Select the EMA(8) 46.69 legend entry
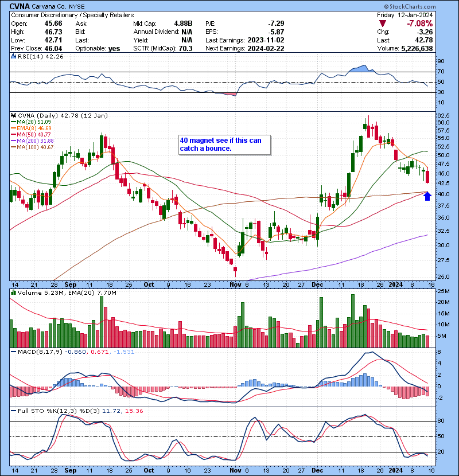459x476 pixels. click(32, 128)
